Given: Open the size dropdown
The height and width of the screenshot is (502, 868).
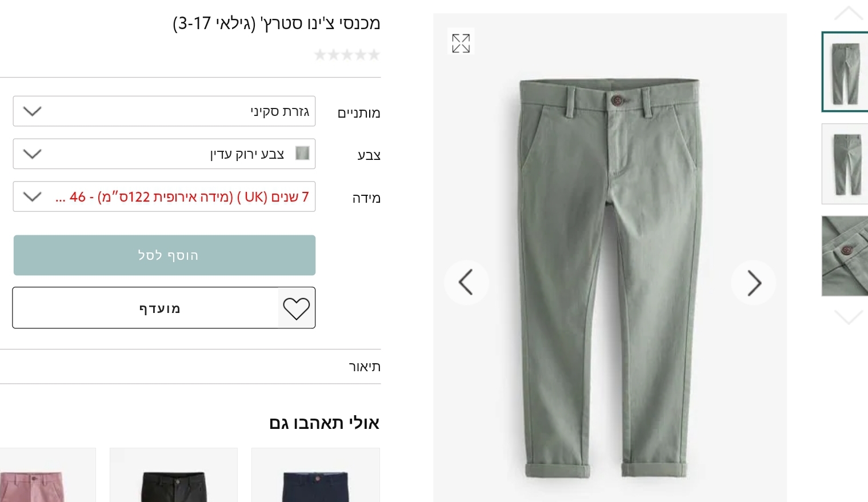Looking at the screenshot, I should point(164,197).
